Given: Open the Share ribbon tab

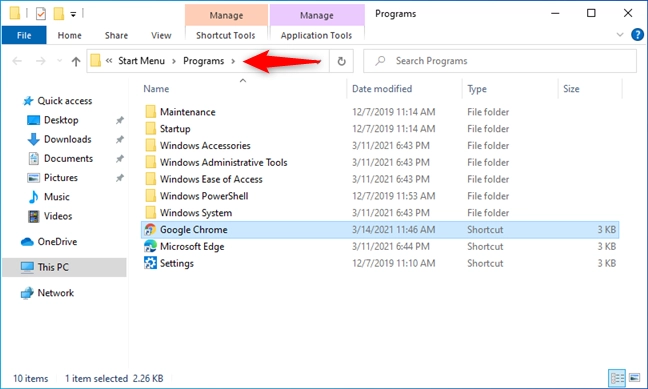Looking at the screenshot, I should point(116,36).
